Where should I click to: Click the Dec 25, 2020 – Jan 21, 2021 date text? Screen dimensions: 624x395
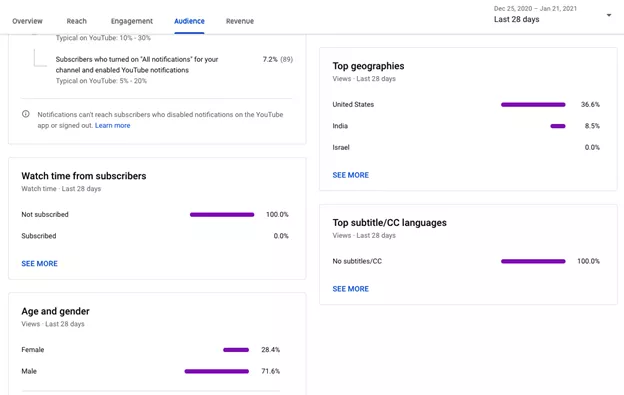tap(535, 8)
